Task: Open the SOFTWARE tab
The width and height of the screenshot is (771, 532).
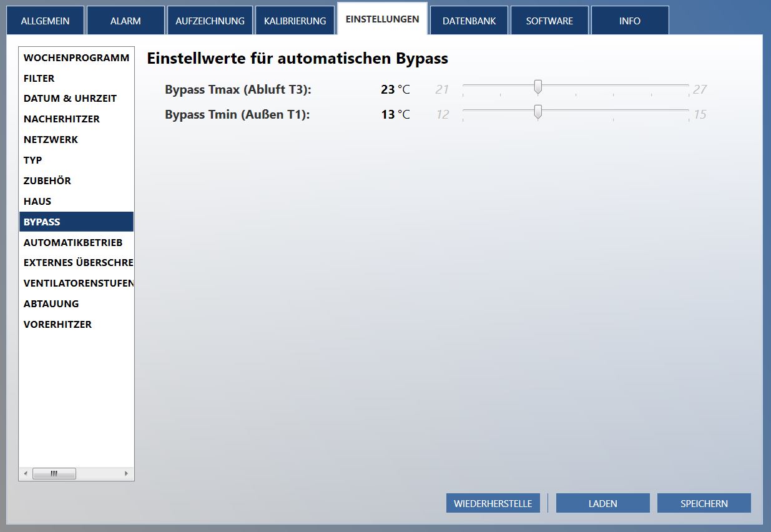Action: (x=549, y=21)
